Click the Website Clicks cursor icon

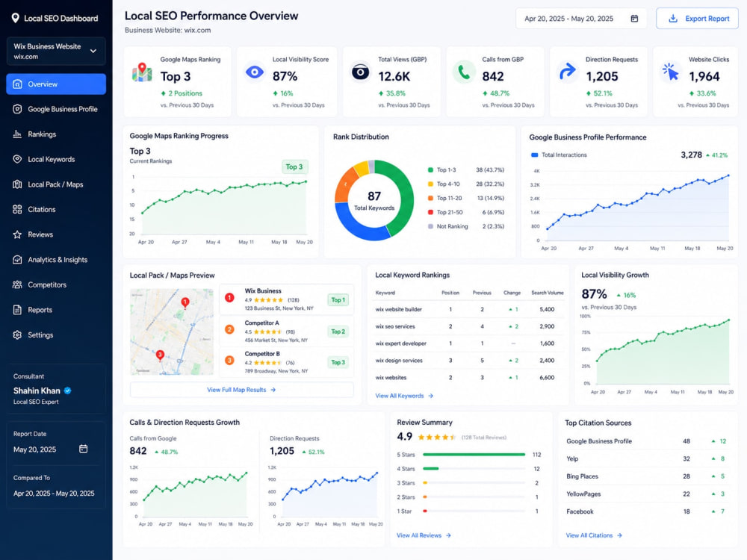[x=671, y=72]
